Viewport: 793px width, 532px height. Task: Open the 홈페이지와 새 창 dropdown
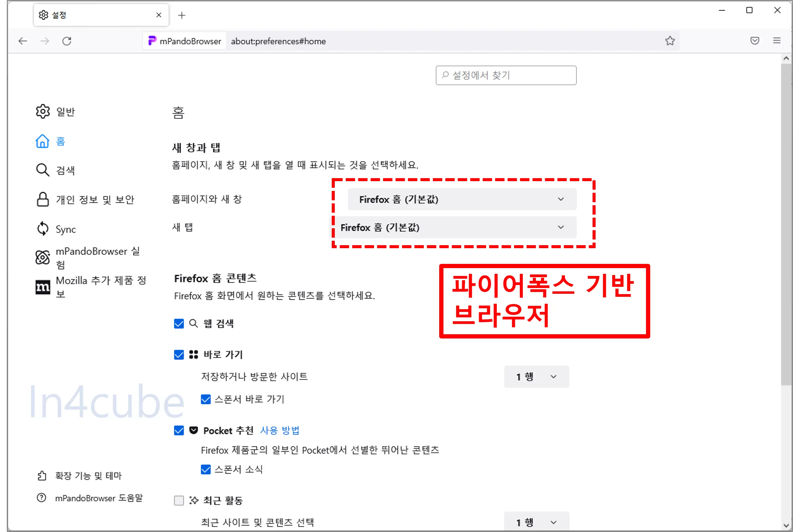(462, 199)
